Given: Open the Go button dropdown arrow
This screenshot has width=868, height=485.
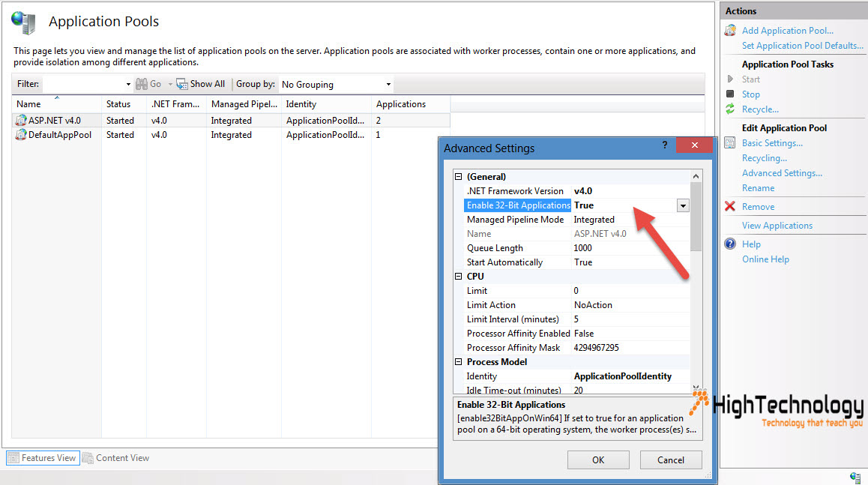Looking at the screenshot, I should [x=170, y=84].
